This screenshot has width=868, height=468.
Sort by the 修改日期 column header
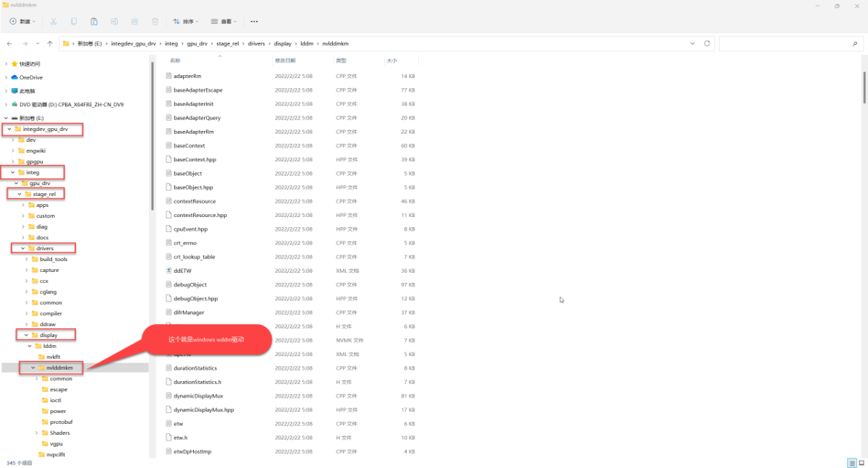point(285,61)
